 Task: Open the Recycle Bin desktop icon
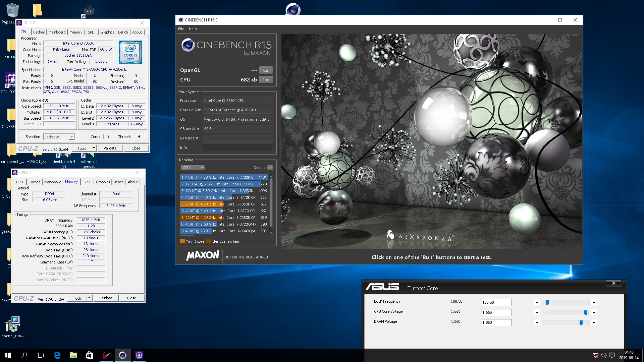click(12, 11)
